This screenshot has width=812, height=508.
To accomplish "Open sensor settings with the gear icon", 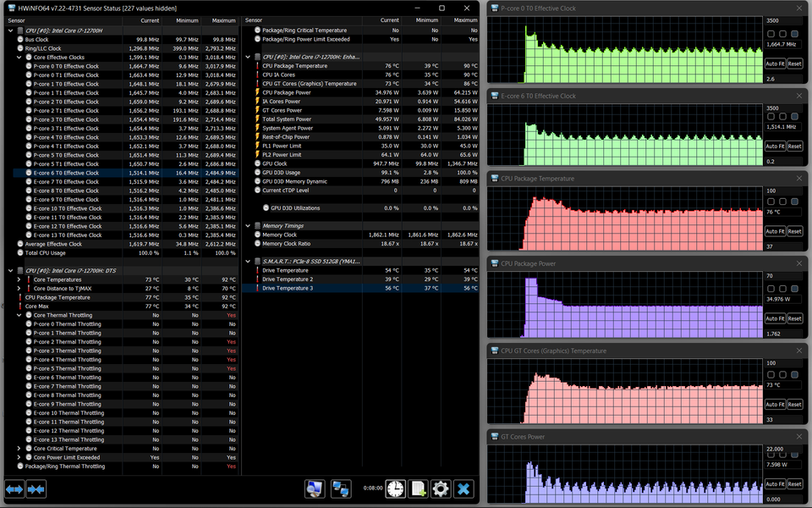I will point(440,489).
